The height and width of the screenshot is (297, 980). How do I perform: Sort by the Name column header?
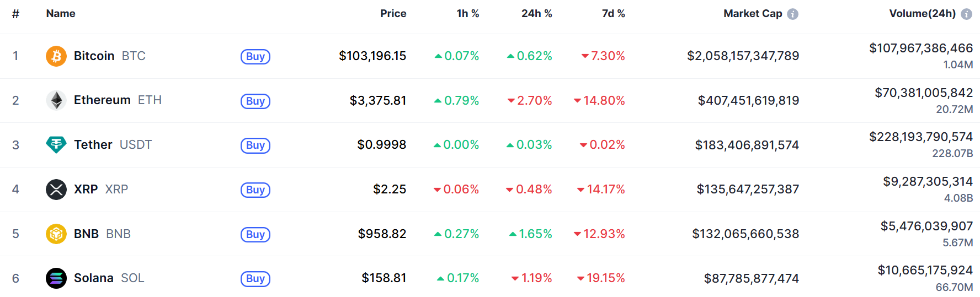(x=61, y=14)
